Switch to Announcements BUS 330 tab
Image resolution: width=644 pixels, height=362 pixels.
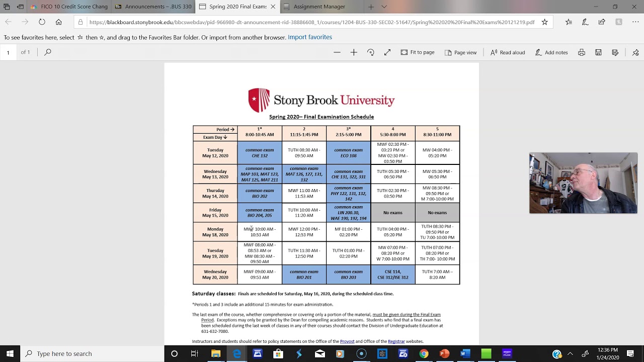point(152,7)
